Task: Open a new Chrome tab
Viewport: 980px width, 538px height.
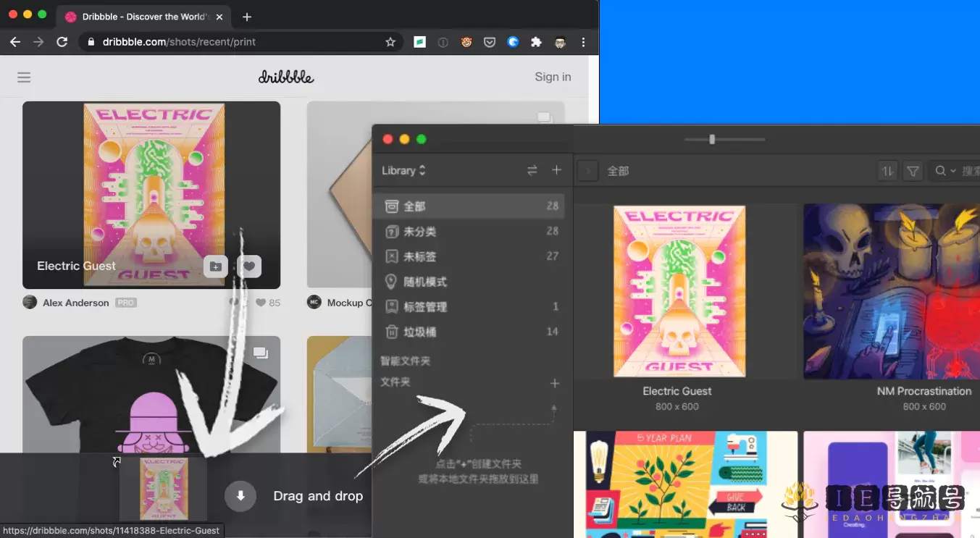Action: 247,17
